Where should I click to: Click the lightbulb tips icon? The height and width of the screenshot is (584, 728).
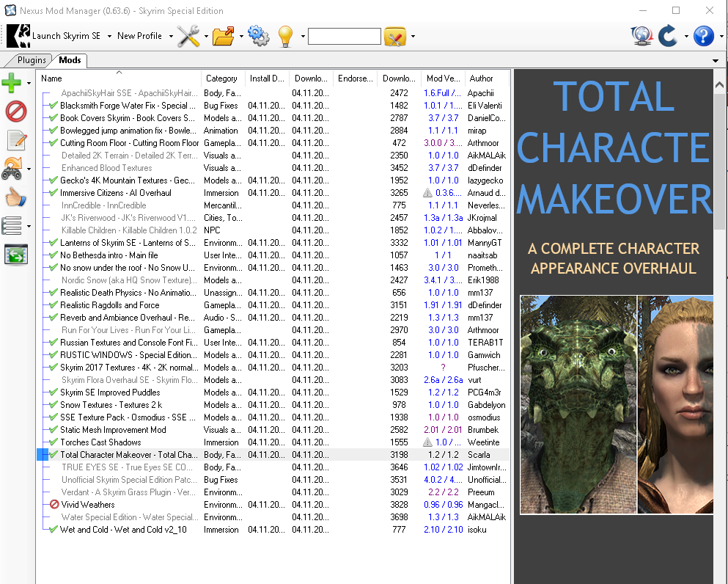[285, 36]
